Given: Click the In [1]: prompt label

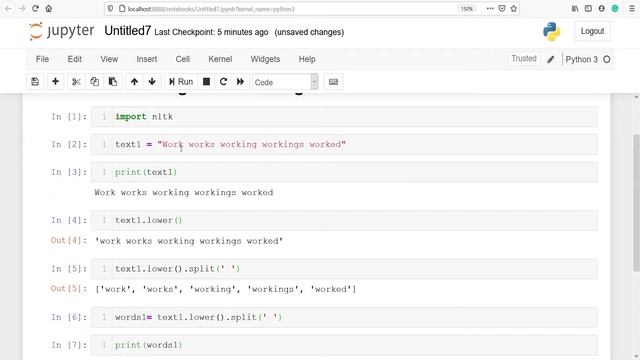Looking at the screenshot, I should 69,117.
